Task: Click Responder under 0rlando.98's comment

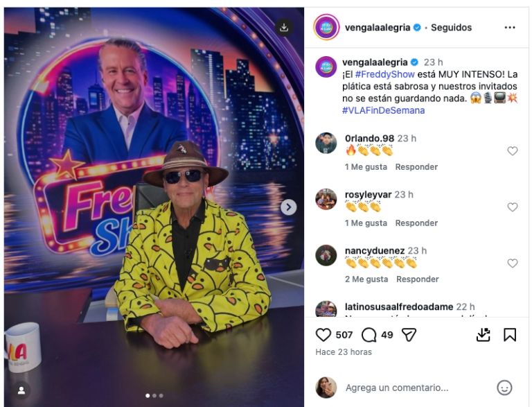Action: coord(416,167)
